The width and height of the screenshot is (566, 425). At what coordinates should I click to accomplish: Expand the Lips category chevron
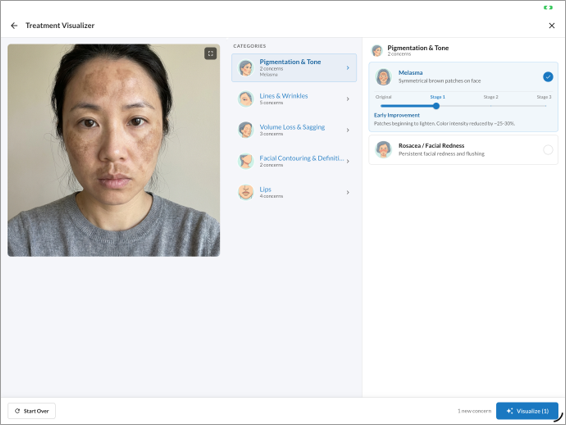point(348,192)
